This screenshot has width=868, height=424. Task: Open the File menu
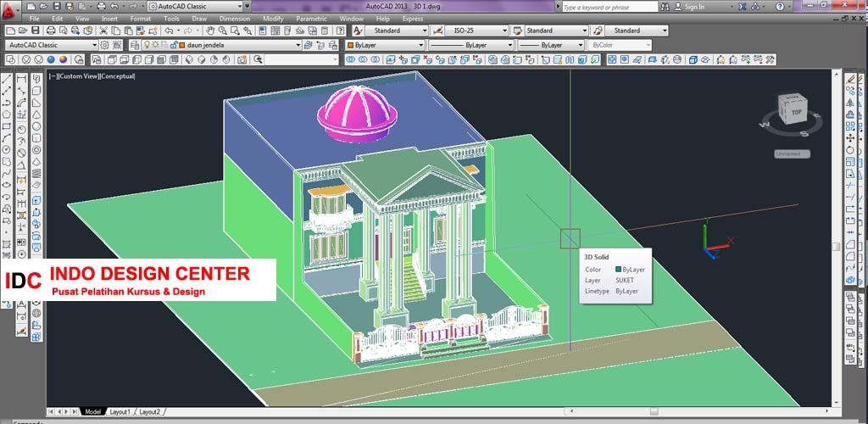click(x=34, y=19)
